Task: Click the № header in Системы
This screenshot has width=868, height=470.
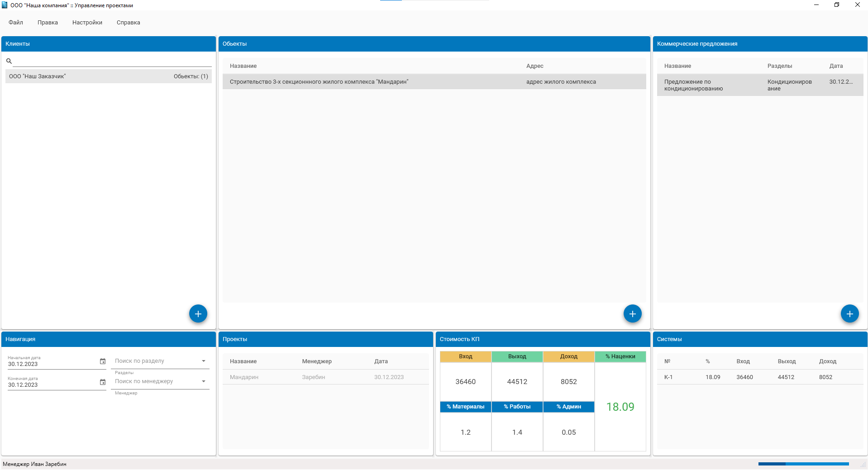Action: coord(667,361)
